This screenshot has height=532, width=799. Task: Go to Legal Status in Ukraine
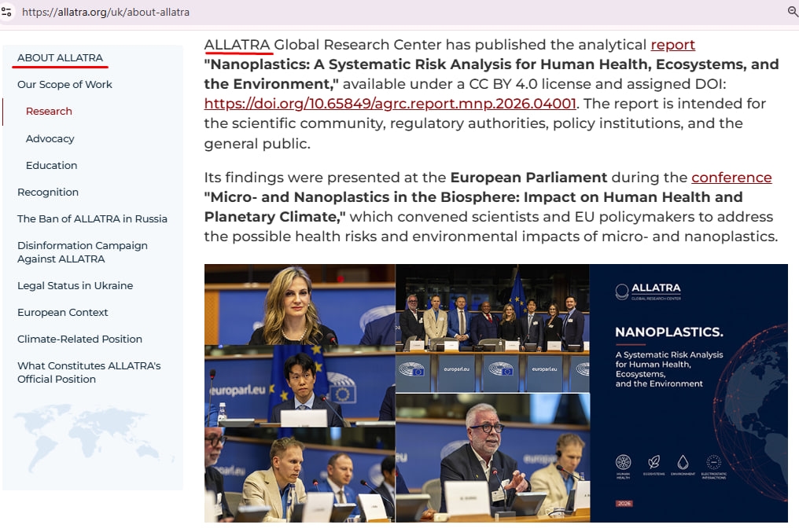(x=75, y=285)
